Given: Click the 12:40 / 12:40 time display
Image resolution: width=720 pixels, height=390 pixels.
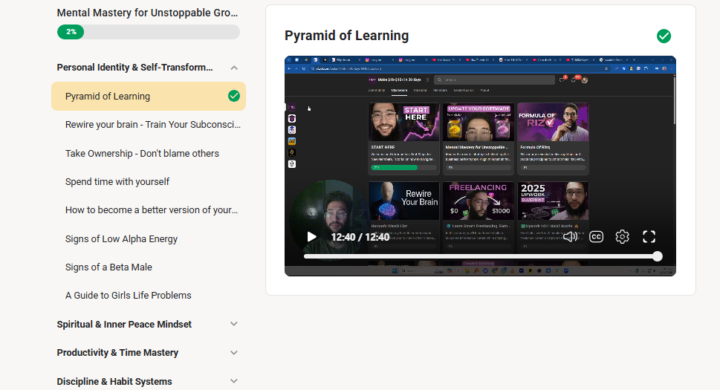Looking at the screenshot, I should point(360,237).
